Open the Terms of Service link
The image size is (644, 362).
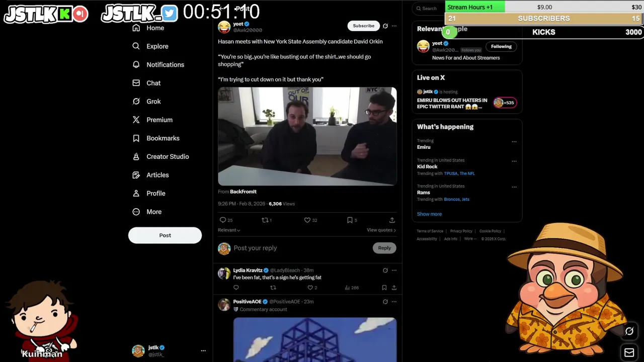click(430, 231)
